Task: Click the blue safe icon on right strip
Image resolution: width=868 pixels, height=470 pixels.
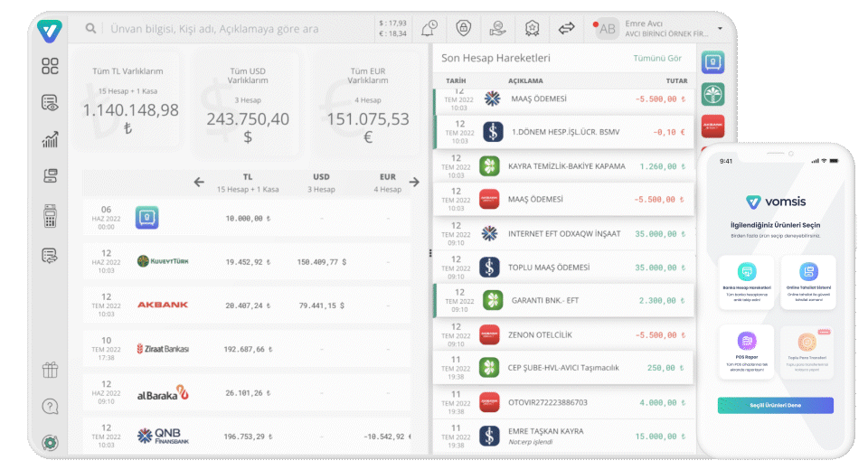Action: point(713,62)
